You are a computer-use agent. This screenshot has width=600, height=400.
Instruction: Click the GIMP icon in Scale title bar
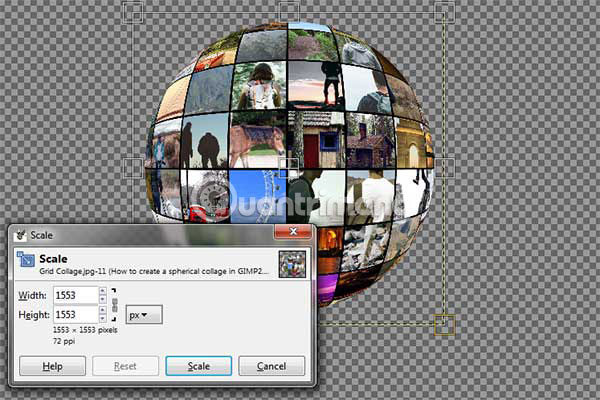(20, 235)
